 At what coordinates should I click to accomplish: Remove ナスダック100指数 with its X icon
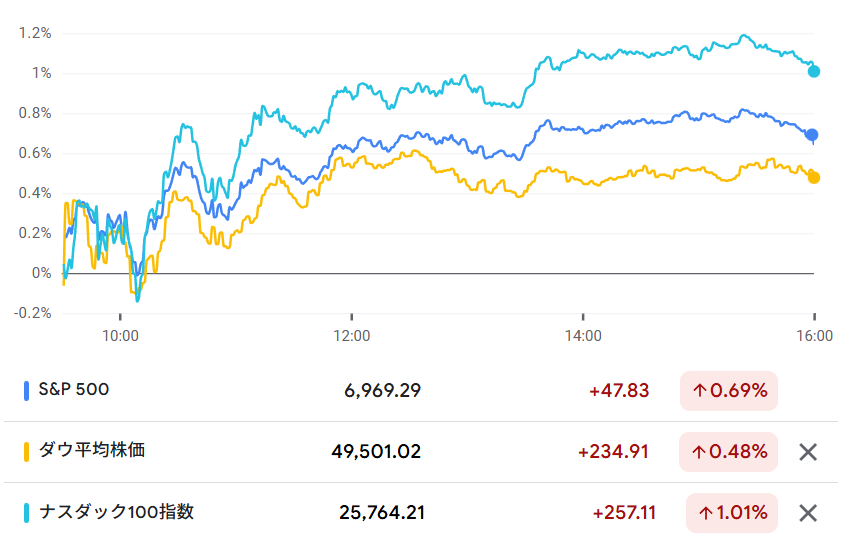808,513
